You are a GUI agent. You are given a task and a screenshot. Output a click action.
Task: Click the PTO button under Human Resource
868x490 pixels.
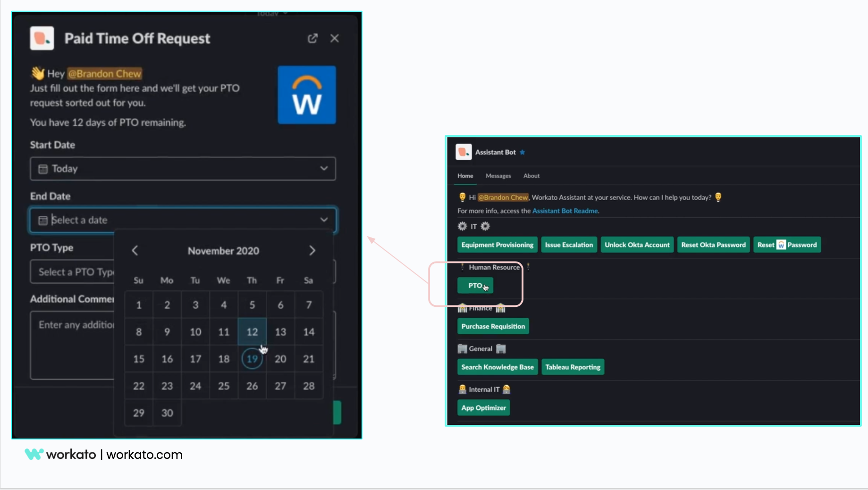click(x=475, y=286)
